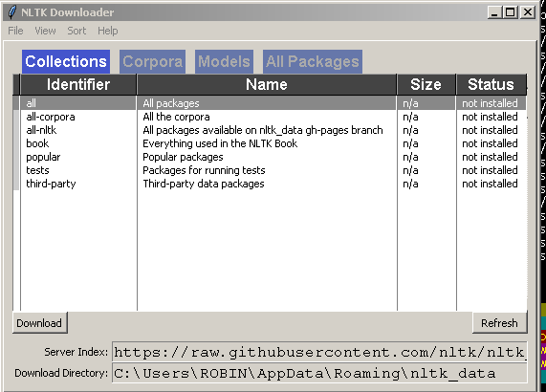Click 'not installed' status of popular row

[490, 157]
